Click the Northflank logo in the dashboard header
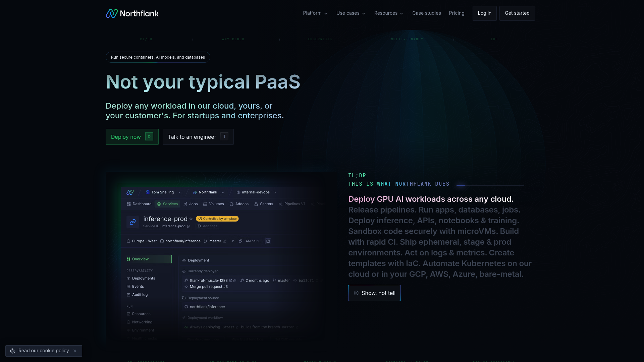The height and width of the screenshot is (362, 644). [x=130, y=192]
